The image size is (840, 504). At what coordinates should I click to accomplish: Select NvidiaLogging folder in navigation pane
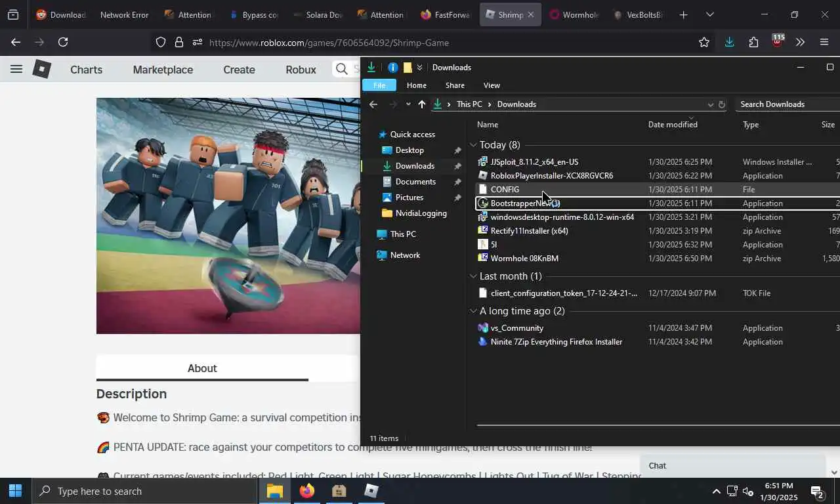coord(421,213)
